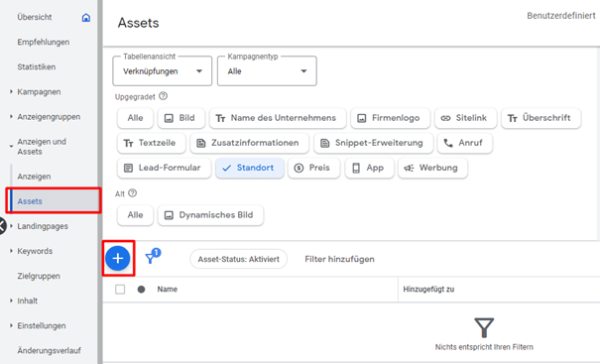Screen dimensions: 600x364
Task: Open the Kampagnentyp Alle dropdown
Action: click(x=267, y=71)
